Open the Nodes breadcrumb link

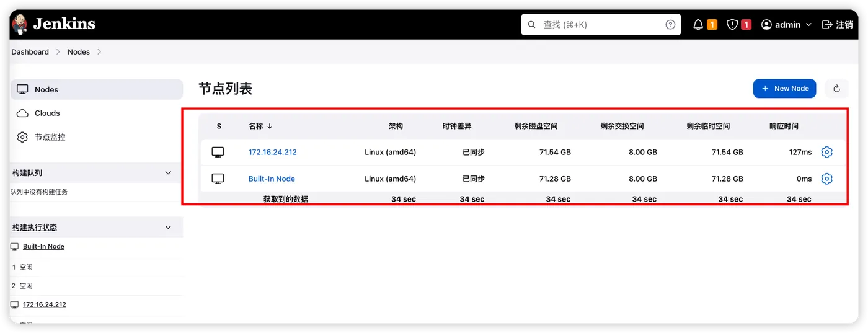pos(79,52)
